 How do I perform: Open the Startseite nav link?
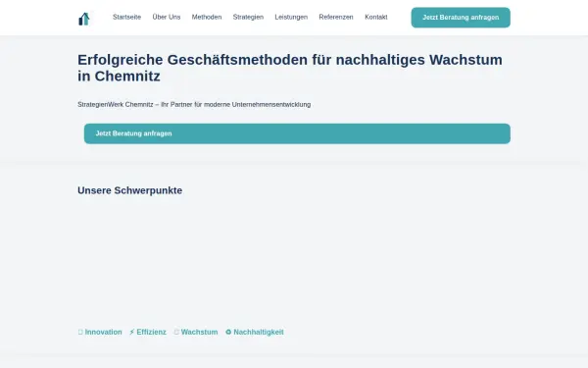[x=126, y=18]
